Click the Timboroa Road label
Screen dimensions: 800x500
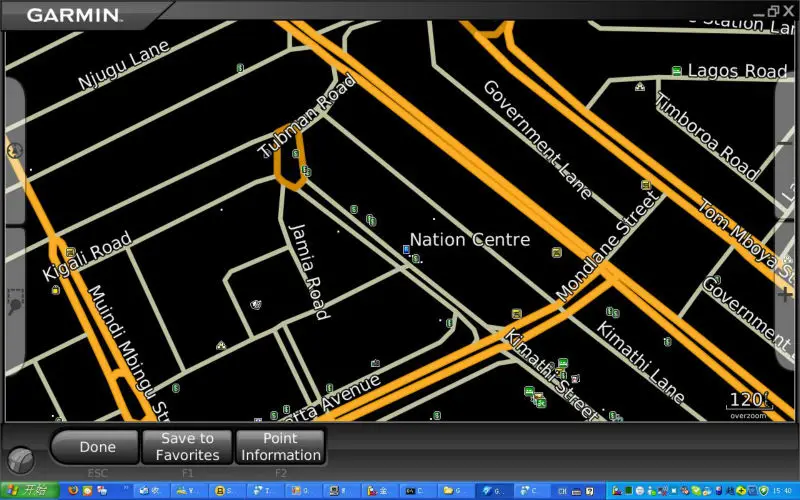[x=709, y=136]
